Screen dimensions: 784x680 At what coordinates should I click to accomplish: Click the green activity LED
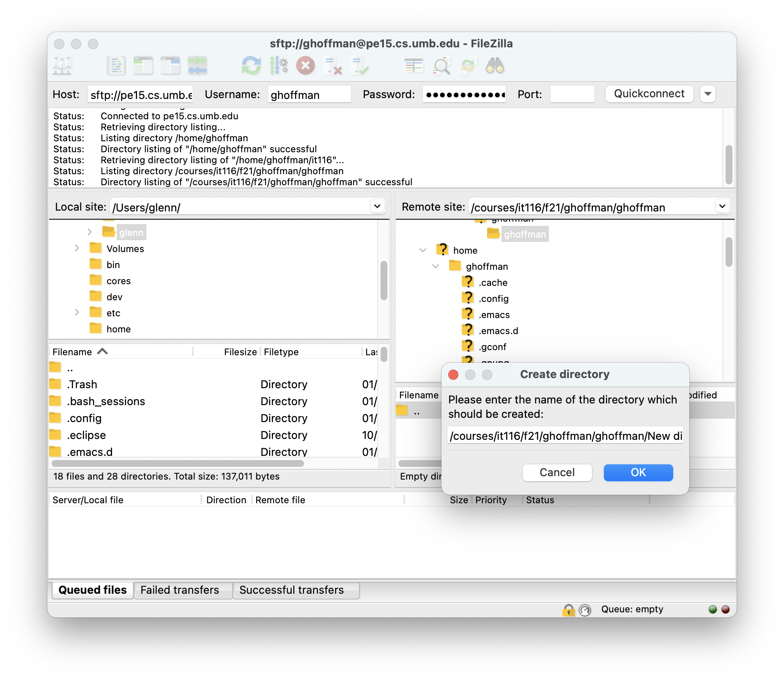pyautogui.click(x=713, y=609)
